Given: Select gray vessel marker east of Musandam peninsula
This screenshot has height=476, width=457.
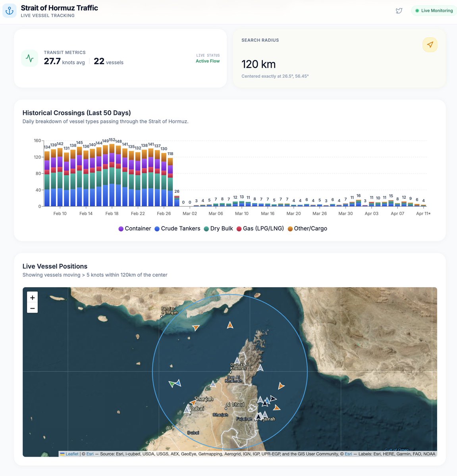Looking at the screenshot, I should (x=260, y=368).
